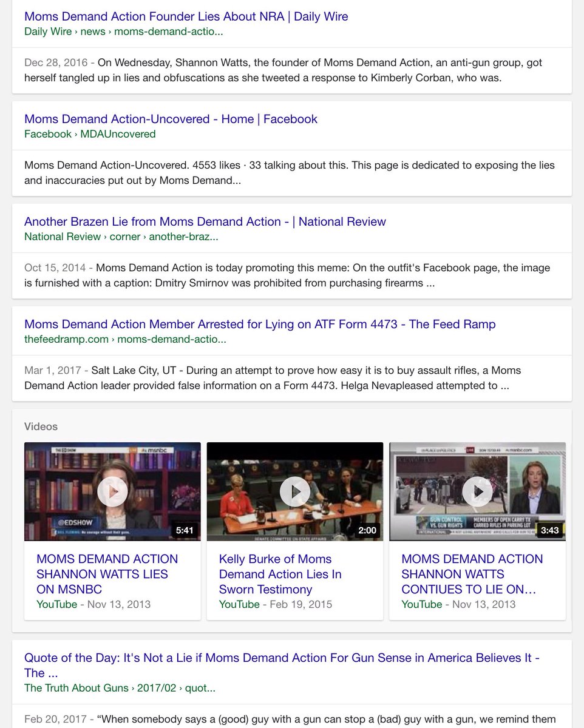The image size is (584, 728).
Task: Click YouTube source under 'CONTIUES TO LIE' video
Action: (x=421, y=604)
